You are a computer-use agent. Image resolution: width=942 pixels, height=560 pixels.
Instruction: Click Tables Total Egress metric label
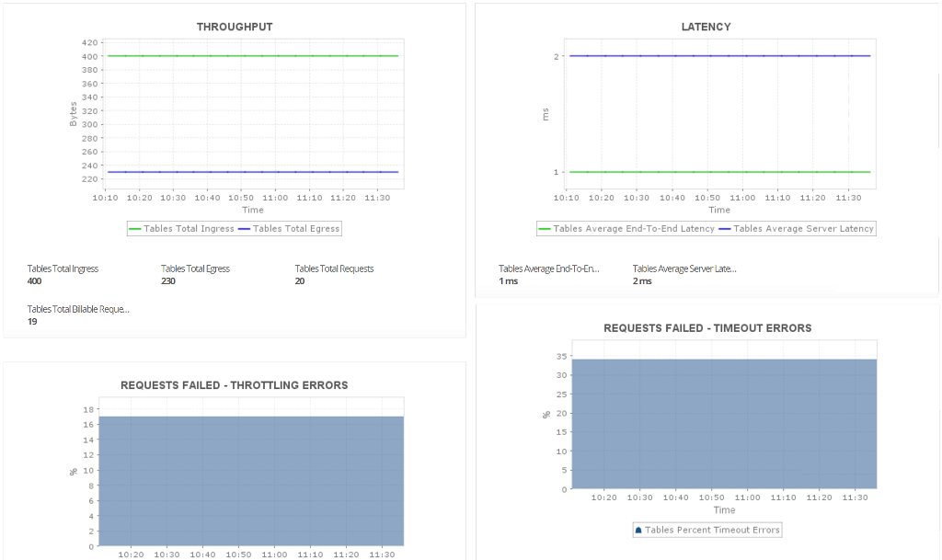pos(195,269)
